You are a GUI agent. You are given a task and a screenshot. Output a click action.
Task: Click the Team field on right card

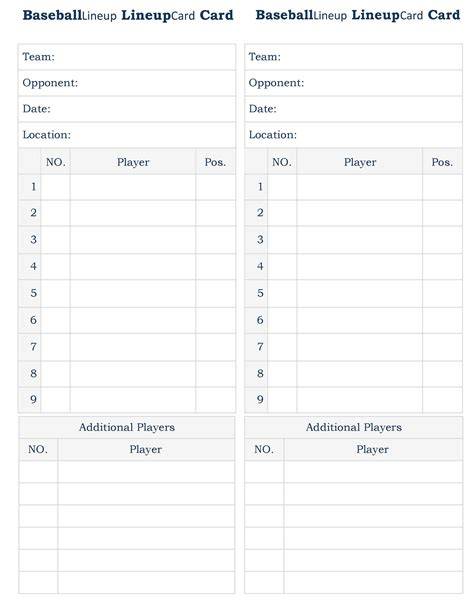pyautogui.click(x=354, y=57)
